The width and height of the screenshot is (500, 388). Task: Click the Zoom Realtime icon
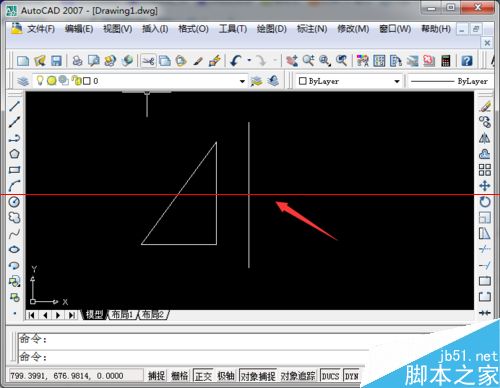(308, 61)
